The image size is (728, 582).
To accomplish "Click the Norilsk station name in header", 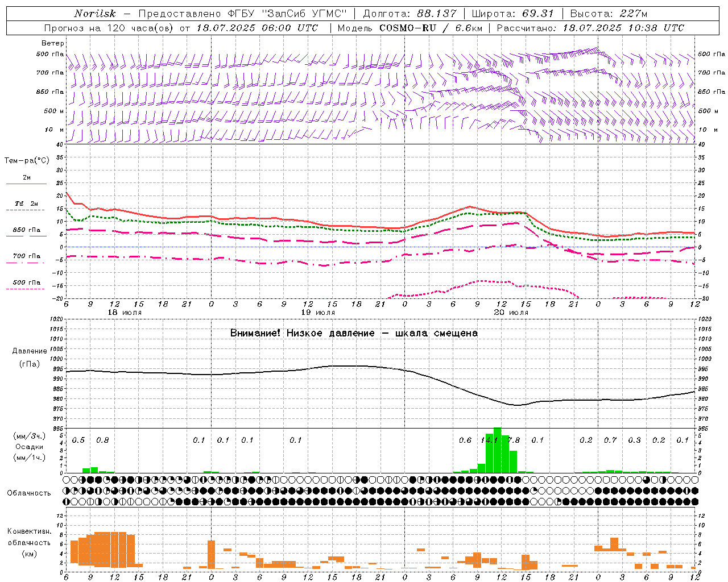I will coord(94,14).
